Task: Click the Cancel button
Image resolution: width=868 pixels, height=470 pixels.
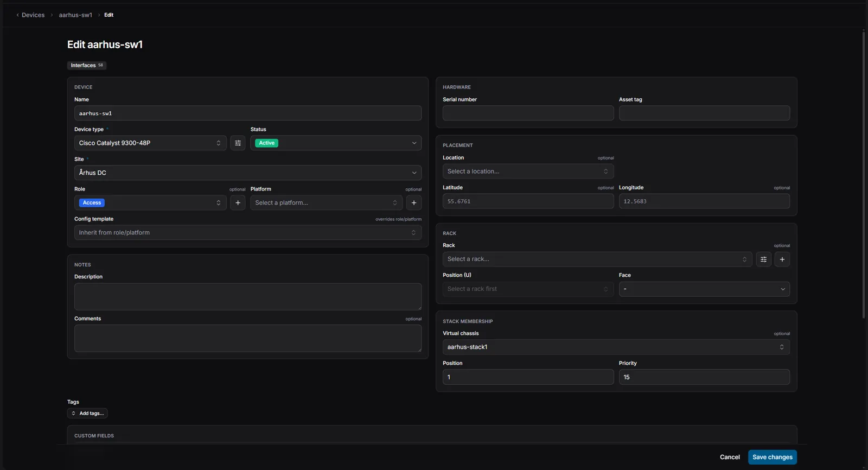Action: [730, 457]
